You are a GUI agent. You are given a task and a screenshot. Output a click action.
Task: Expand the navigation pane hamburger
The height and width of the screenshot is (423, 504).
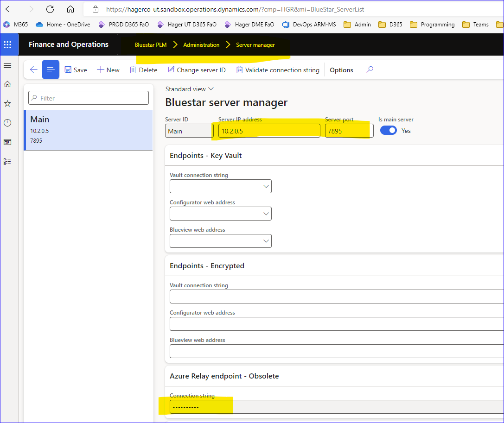coord(7,65)
